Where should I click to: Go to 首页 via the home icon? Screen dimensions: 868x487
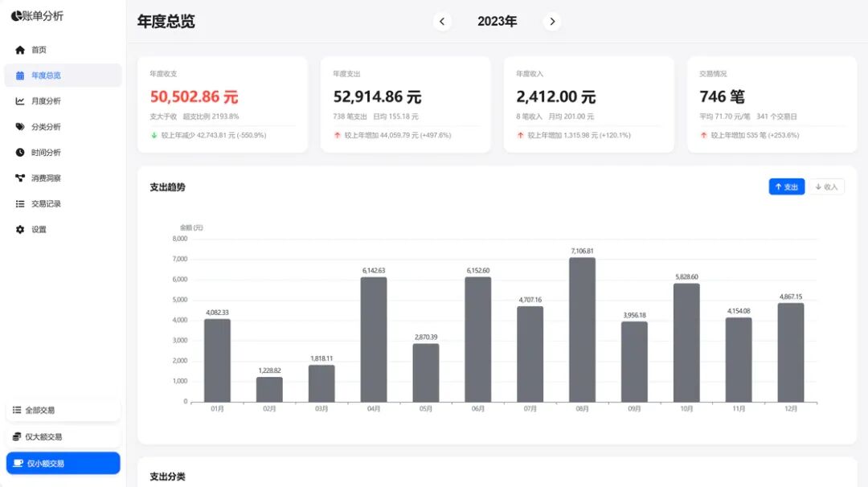point(20,50)
